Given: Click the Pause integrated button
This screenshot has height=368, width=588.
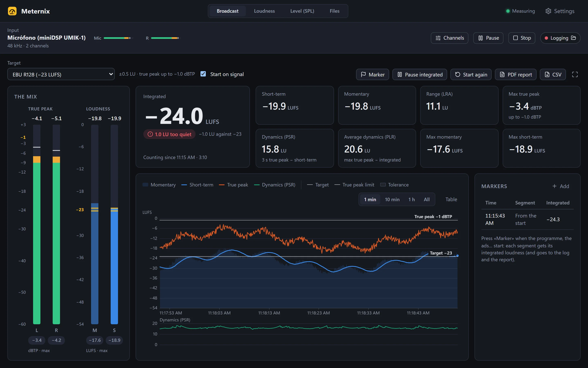Looking at the screenshot, I should (x=420, y=74).
